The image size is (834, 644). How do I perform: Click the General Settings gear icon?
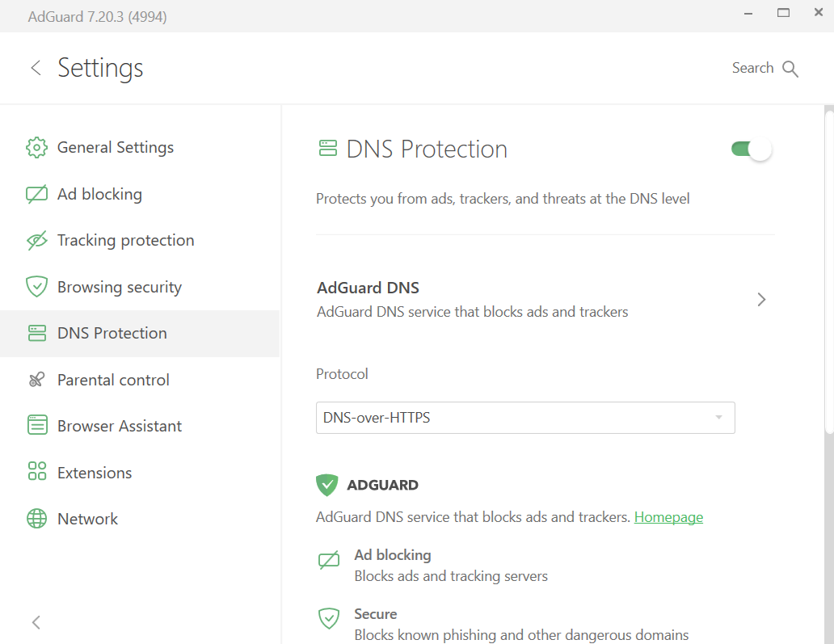tap(36, 147)
